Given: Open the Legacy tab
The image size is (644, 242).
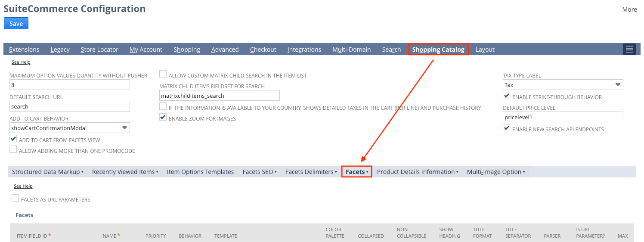Looking at the screenshot, I should (60, 50).
